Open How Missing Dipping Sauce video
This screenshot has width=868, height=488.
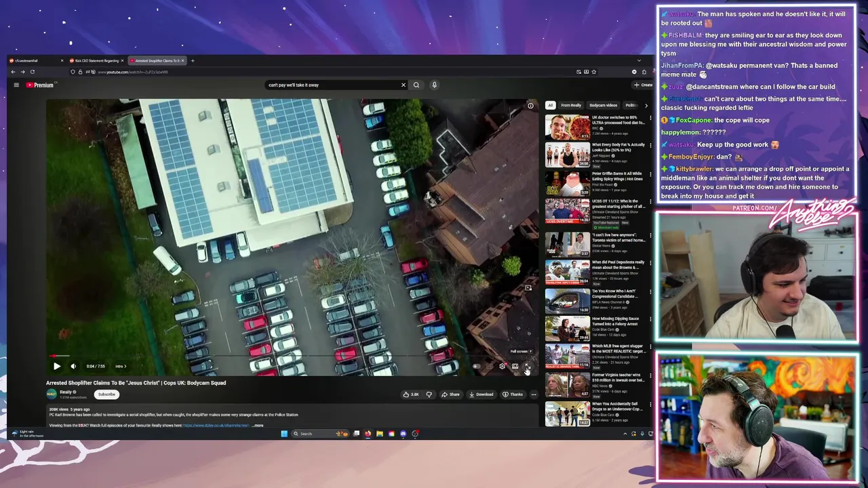[x=568, y=329]
